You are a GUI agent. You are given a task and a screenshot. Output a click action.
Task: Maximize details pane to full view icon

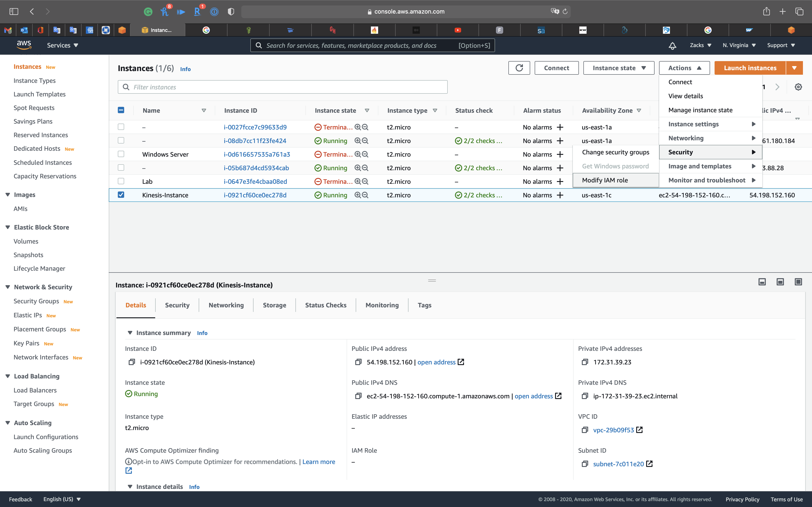798,282
